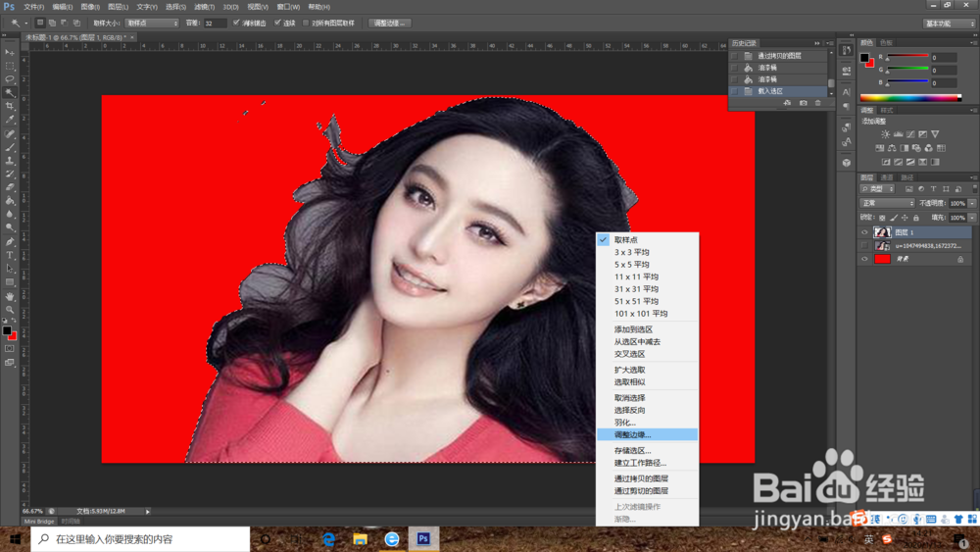
Task: Click the 调整边缘... options bar button
Action: [x=389, y=24]
